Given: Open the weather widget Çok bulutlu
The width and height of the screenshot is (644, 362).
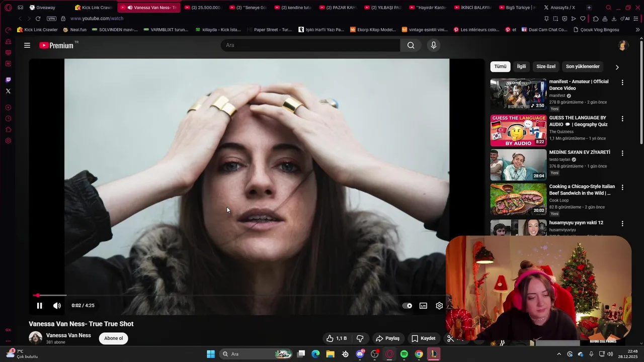Looking at the screenshot, I should [x=23, y=354].
